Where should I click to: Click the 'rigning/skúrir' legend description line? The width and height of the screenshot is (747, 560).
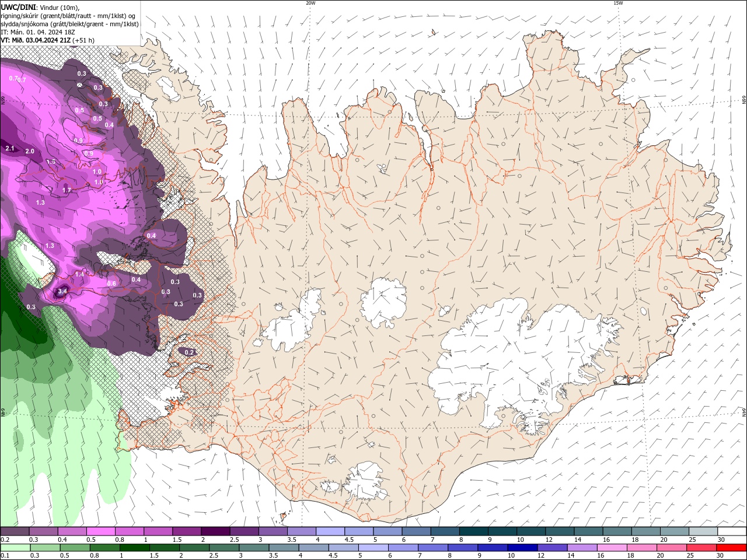tap(69, 15)
